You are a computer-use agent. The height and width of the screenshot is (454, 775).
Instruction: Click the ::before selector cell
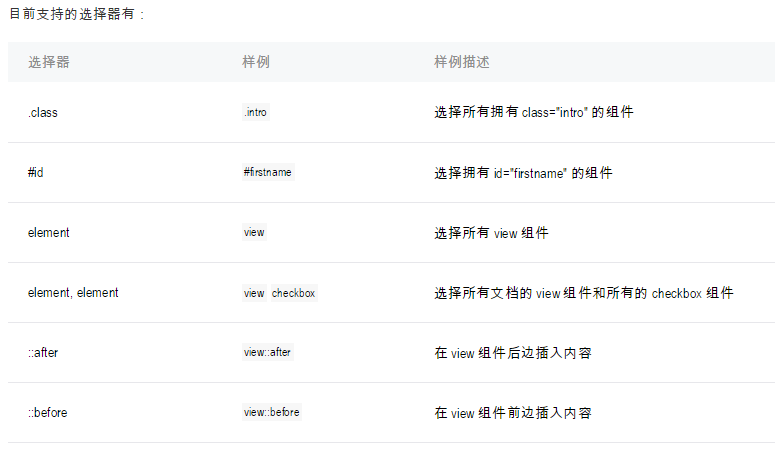point(47,413)
